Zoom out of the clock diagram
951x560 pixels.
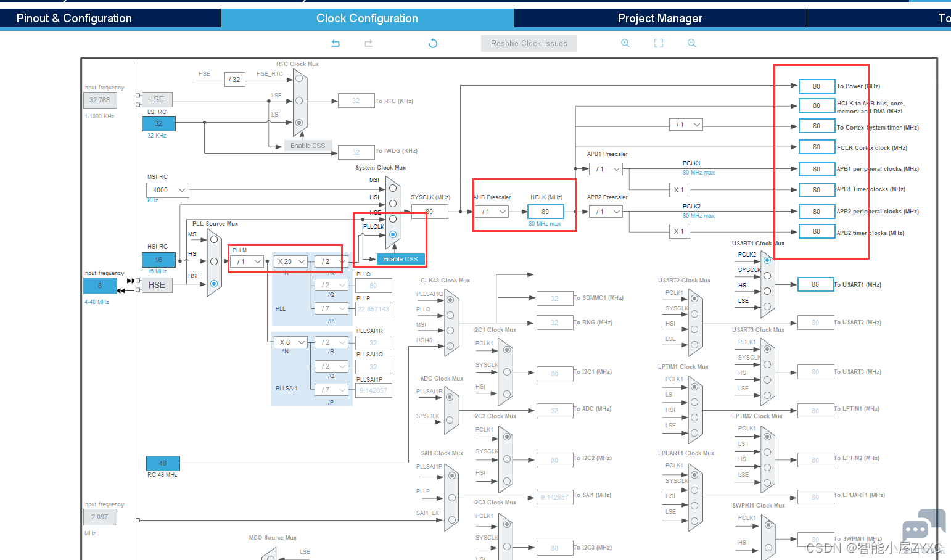coord(692,43)
